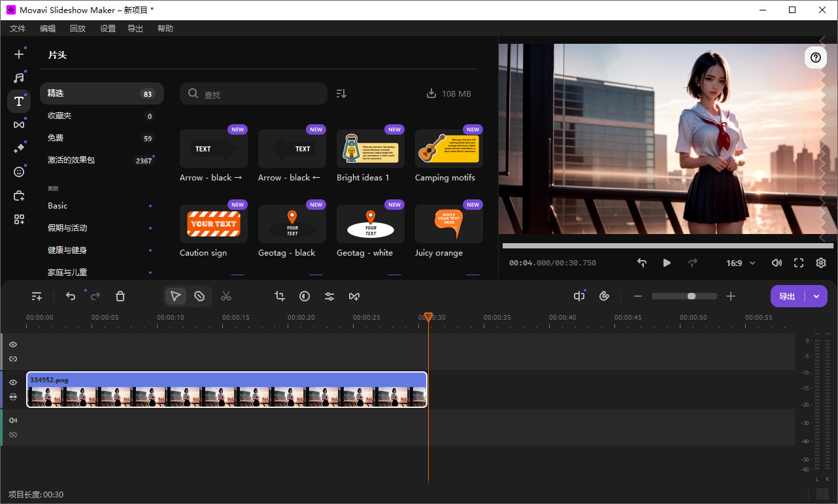Open the sort order menu beside search
Image resolution: width=838 pixels, height=504 pixels.
coord(341,93)
